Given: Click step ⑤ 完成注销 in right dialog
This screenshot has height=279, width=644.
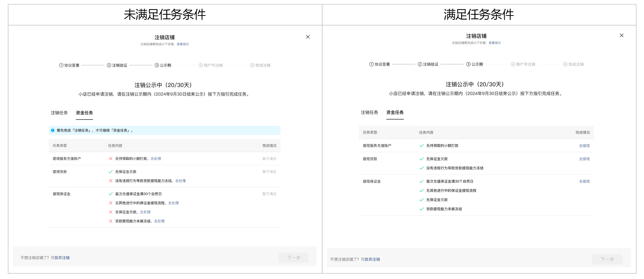Looking at the screenshot, I should pyautogui.click(x=573, y=64).
